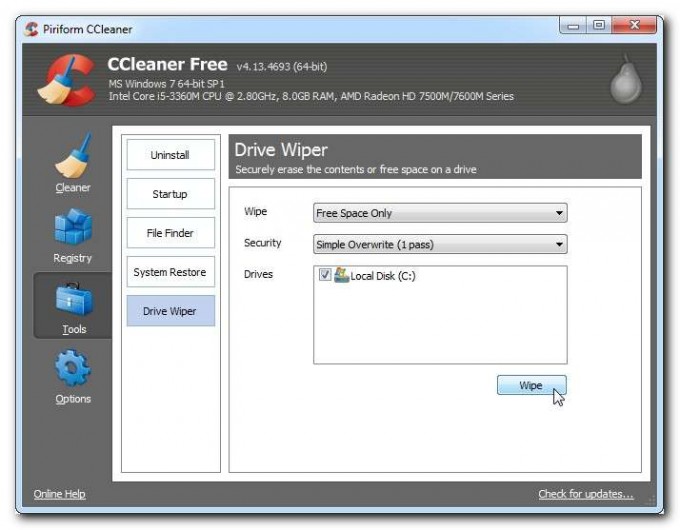The width and height of the screenshot is (680, 530).
Task: Click the Cleaner label in sidebar
Action: click(x=73, y=188)
